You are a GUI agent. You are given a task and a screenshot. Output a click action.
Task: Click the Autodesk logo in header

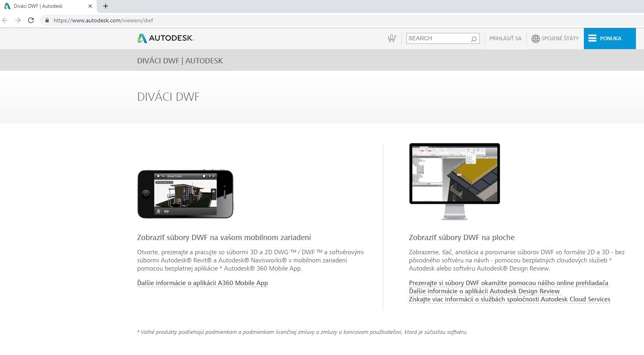pyautogui.click(x=166, y=38)
